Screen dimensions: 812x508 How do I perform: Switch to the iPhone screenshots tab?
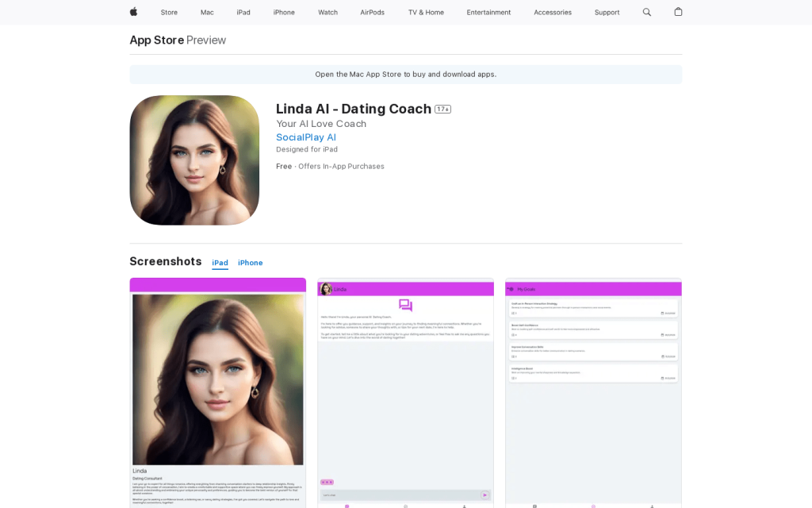[x=250, y=263]
